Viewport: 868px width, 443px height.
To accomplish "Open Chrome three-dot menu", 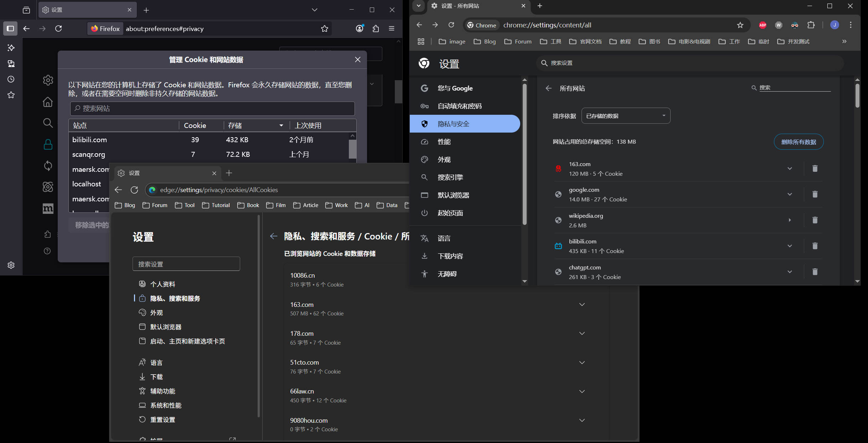I will click(851, 25).
